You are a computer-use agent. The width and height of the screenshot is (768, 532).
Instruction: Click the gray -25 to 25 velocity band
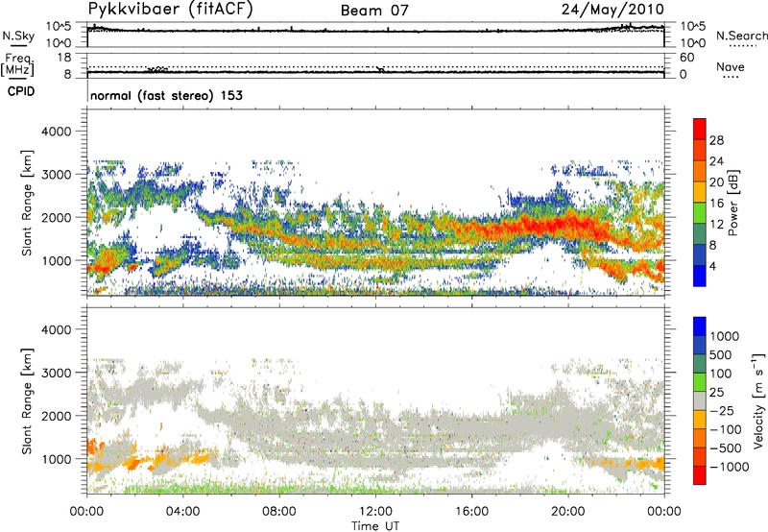point(700,400)
